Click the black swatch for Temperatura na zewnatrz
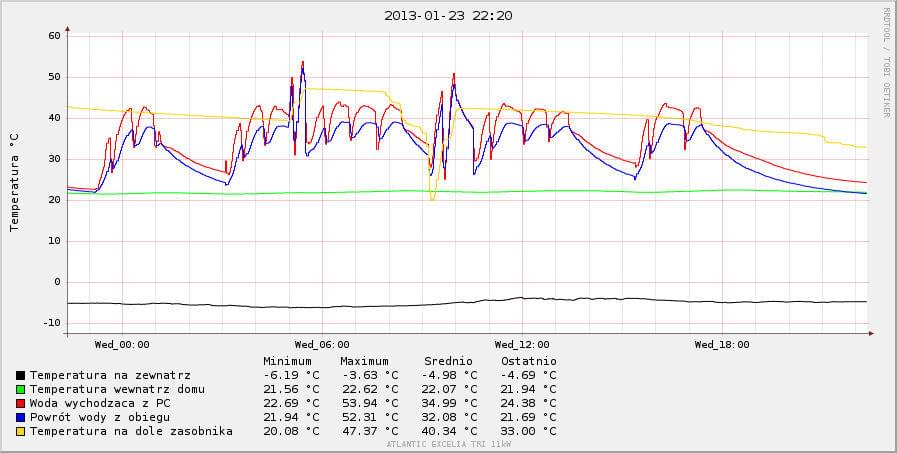 pos(20,375)
